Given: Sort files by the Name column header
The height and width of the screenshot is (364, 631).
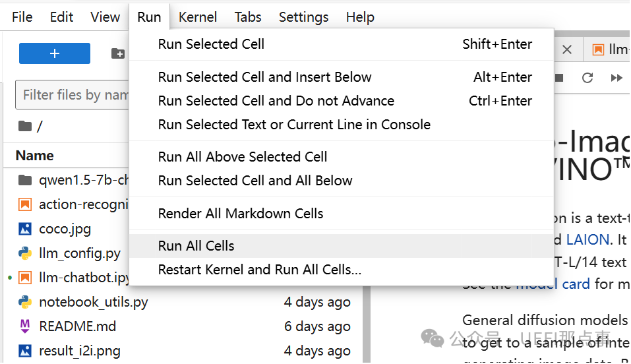Looking at the screenshot, I should [35, 156].
